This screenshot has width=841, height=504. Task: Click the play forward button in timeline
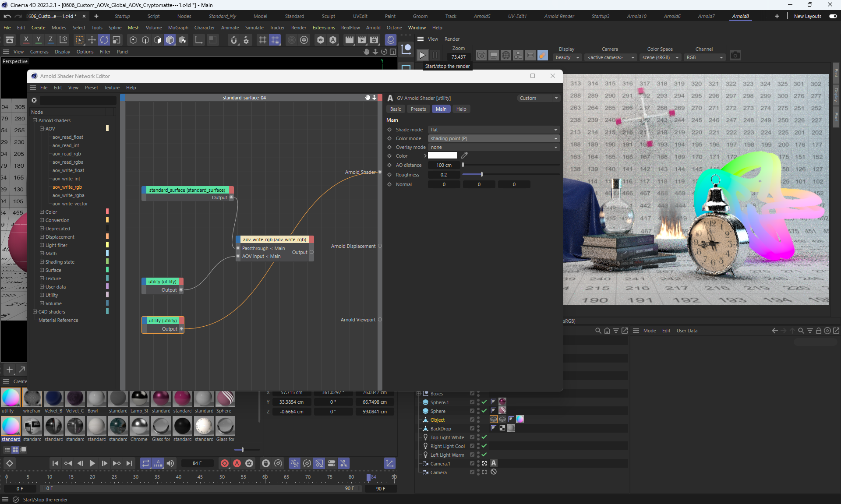92,463
